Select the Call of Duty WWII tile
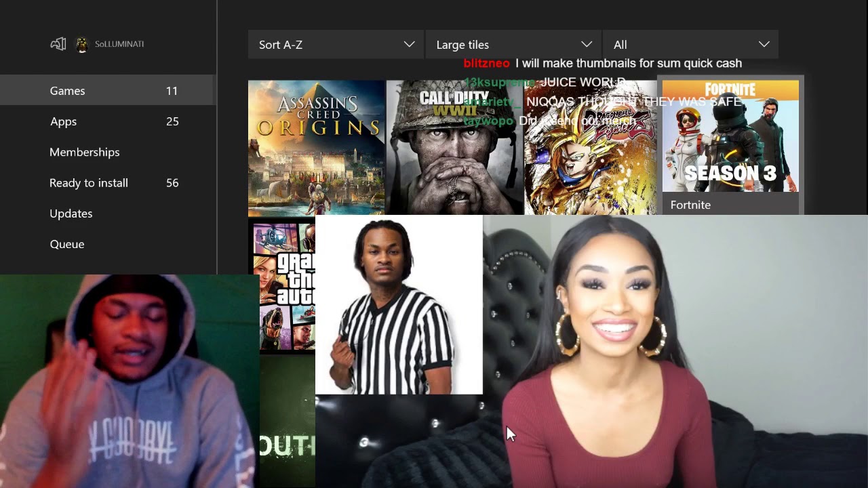 click(x=454, y=148)
